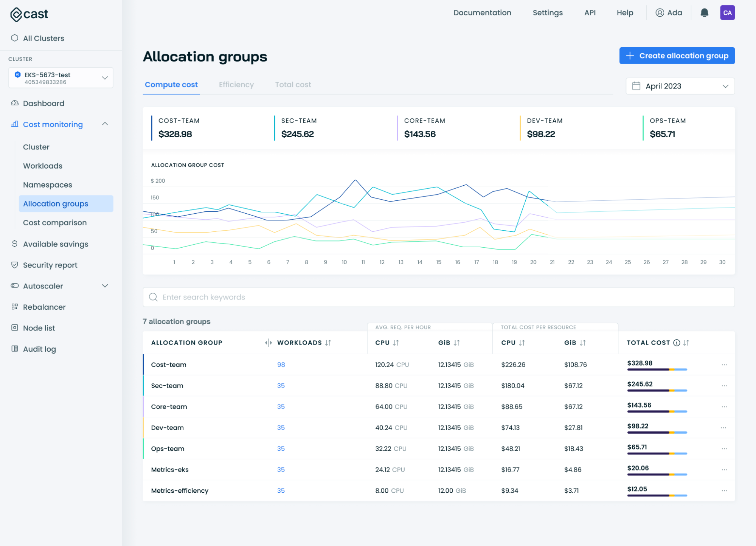756x546 pixels.
Task: Open the Audit log icon
Action: pyautogui.click(x=14, y=349)
